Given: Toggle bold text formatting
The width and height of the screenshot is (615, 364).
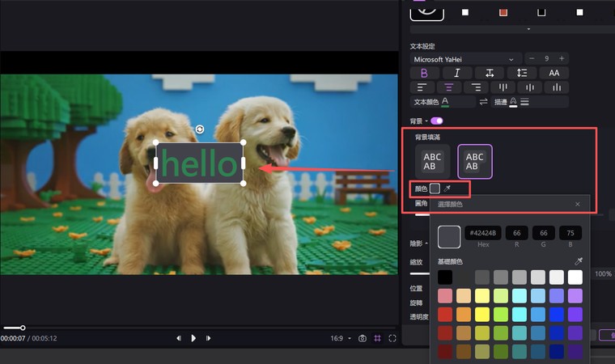Looking at the screenshot, I should [x=424, y=73].
